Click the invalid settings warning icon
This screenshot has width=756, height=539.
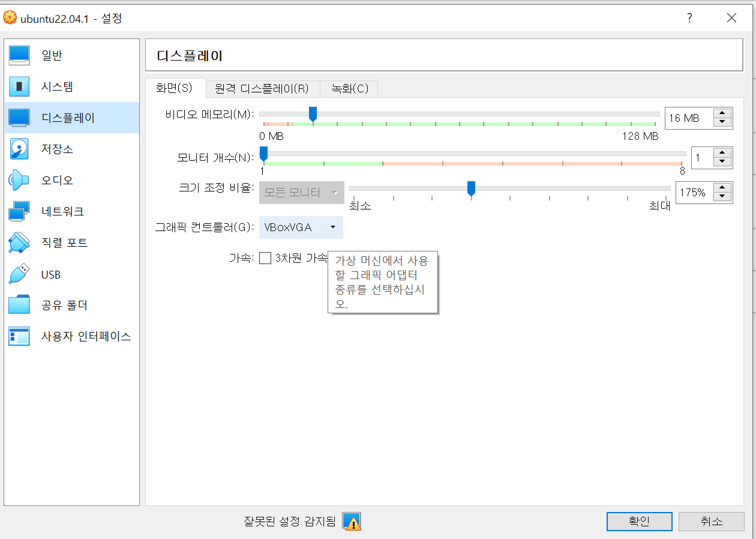(x=352, y=521)
